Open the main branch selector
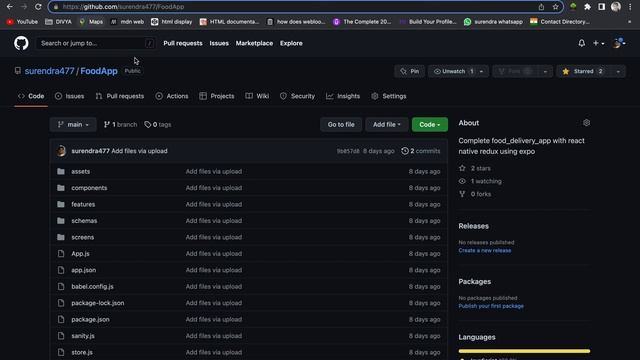This screenshot has height=360, width=640. (73, 124)
